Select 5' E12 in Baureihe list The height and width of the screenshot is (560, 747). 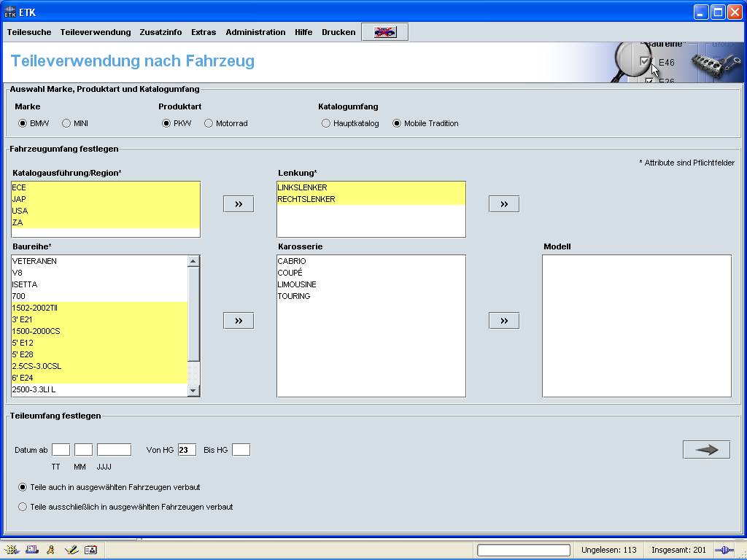[x=99, y=343]
